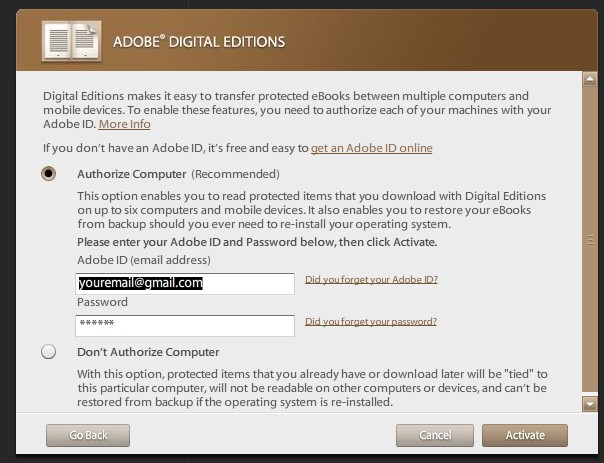Focus the Adobe ID email address field

pyautogui.click(x=184, y=284)
